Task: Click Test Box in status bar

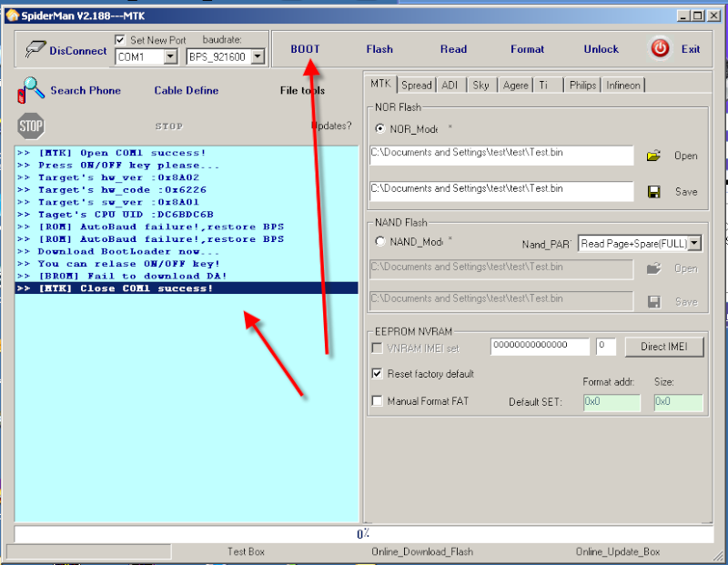Action: coord(246,551)
